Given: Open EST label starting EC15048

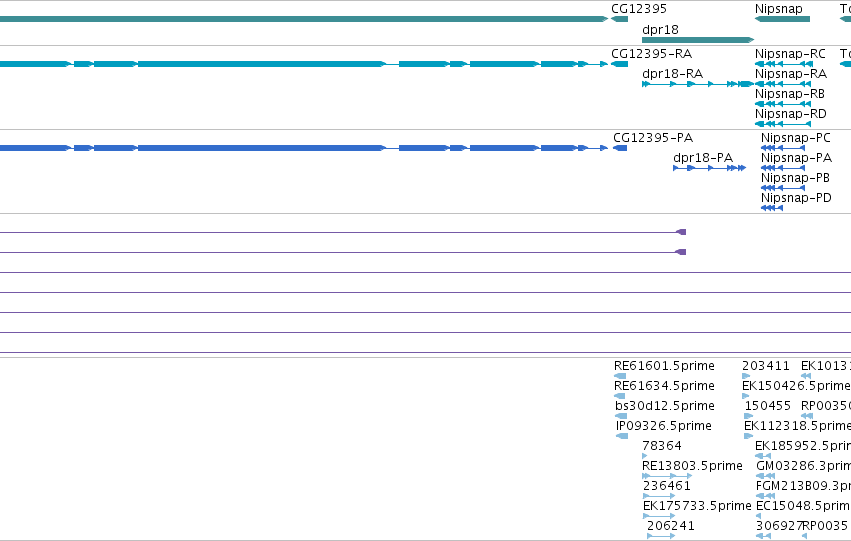Looking at the screenshot, I should tap(803, 506).
